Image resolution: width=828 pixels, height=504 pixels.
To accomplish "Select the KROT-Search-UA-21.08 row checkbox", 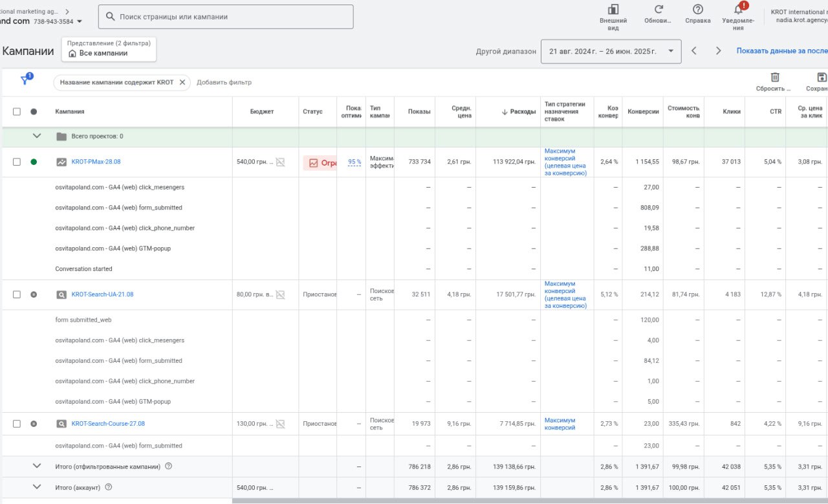I will [x=17, y=294].
